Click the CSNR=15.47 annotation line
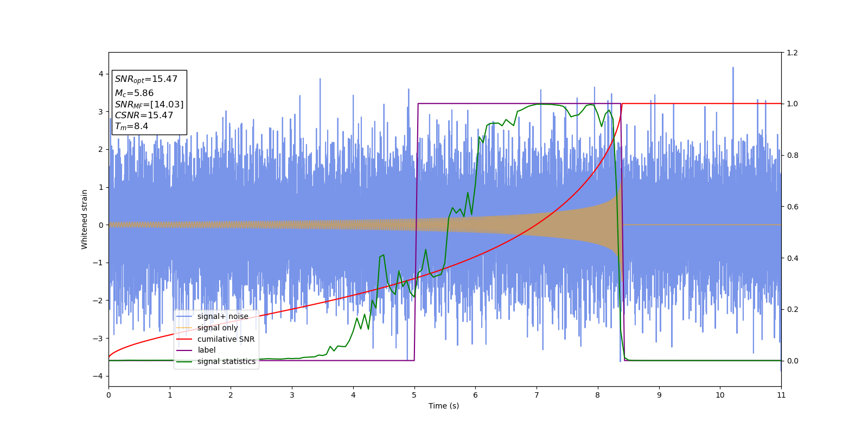This screenshot has height=434, width=868. pos(144,116)
